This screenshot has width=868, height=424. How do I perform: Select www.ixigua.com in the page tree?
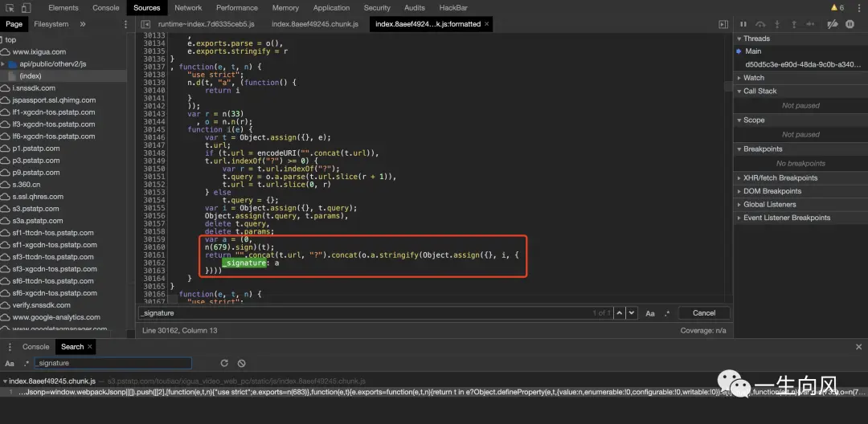point(39,52)
